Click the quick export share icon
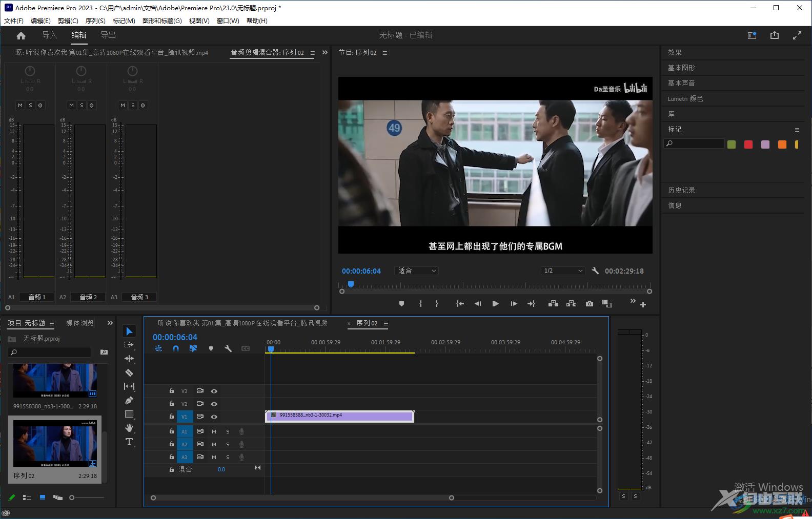 click(x=775, y=35)
